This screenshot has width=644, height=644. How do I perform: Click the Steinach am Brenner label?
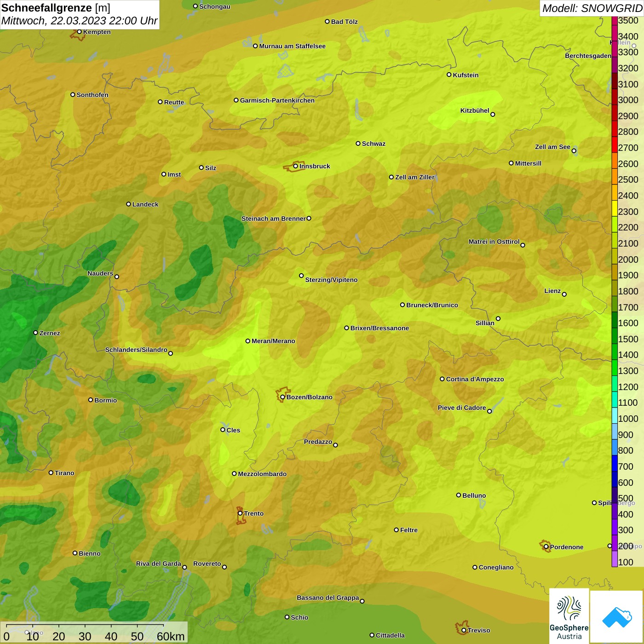coord(274,218)
